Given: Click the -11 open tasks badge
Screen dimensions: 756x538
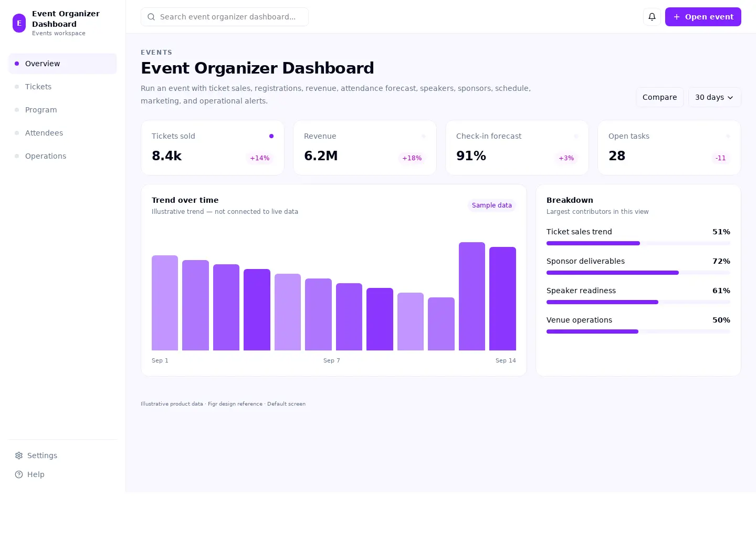Looking at the screenshot, I should point(720,158).
